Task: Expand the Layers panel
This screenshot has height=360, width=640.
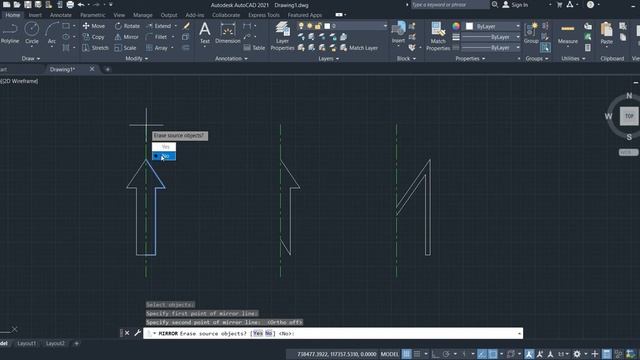Action: 328,59
